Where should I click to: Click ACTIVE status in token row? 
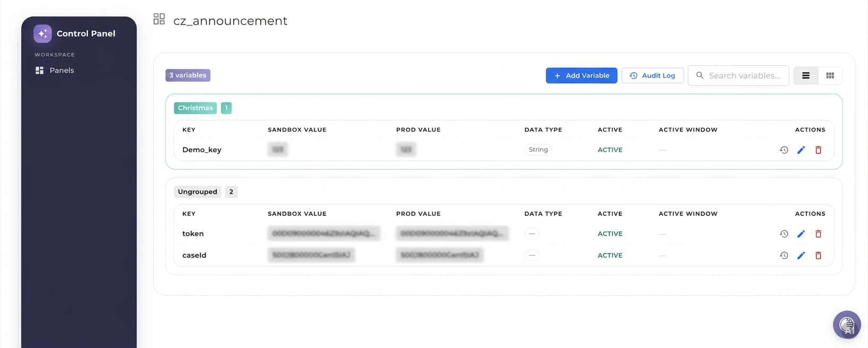[610, 234]
